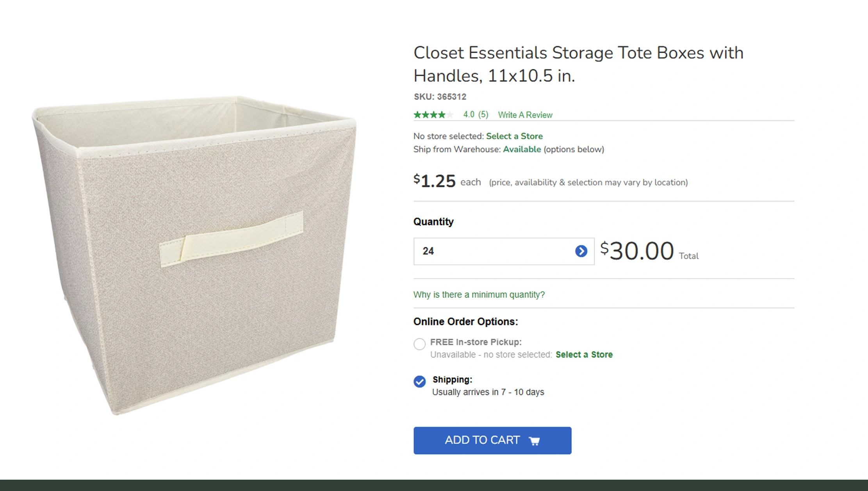Select the FREE In-store Pickup radio button
The height and width of the screenshot is (491, 868).
coord(419,344)
